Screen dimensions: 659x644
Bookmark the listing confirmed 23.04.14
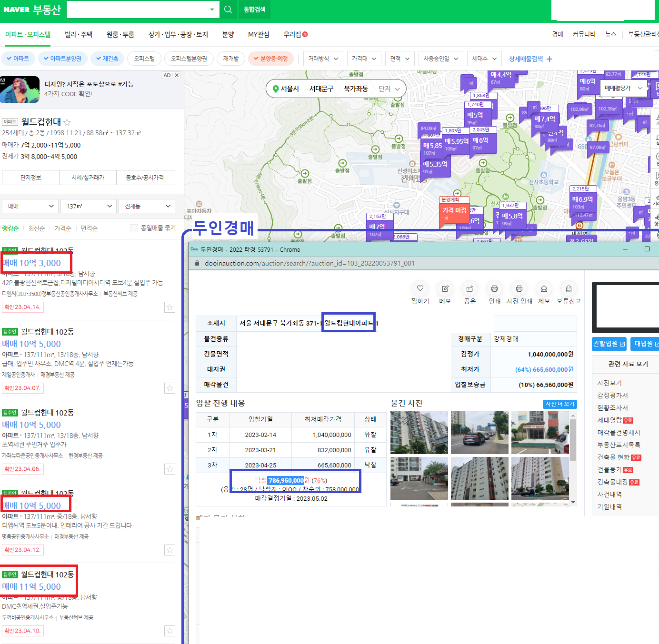click(170, 307)
